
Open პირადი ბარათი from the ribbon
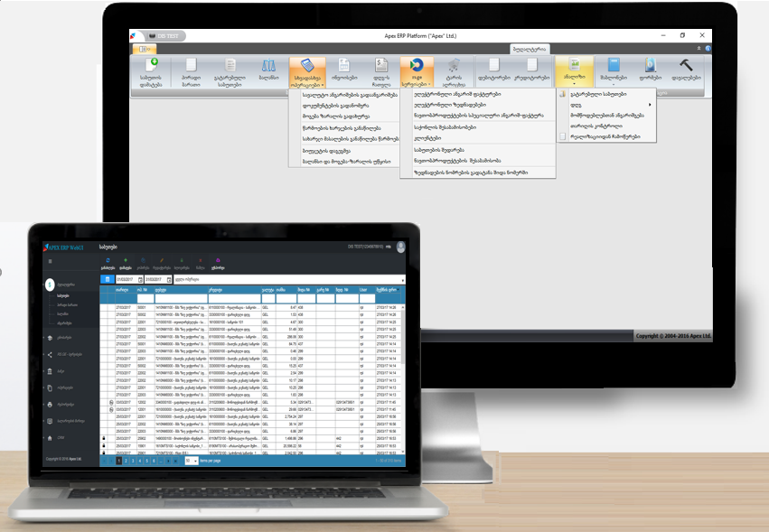[x=191, y=72]
